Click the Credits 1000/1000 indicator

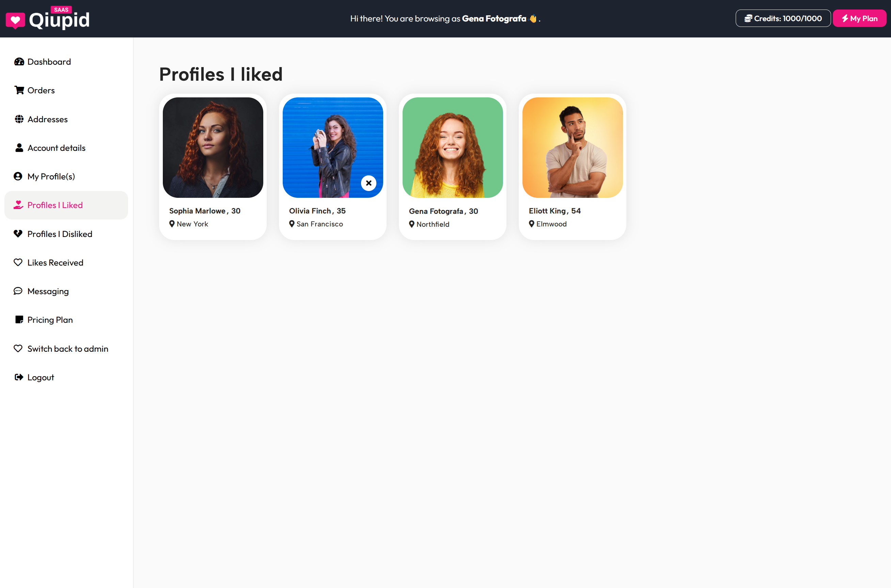(x=783, y=18)
